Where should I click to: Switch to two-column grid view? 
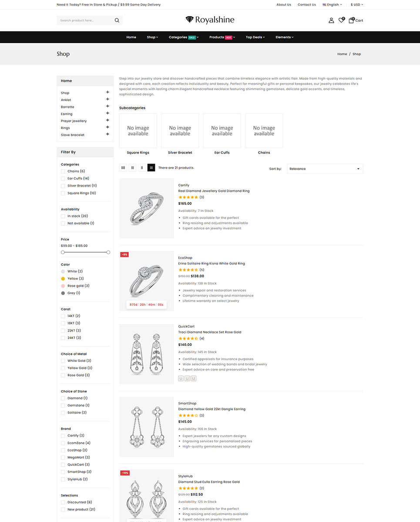point(142,168)
